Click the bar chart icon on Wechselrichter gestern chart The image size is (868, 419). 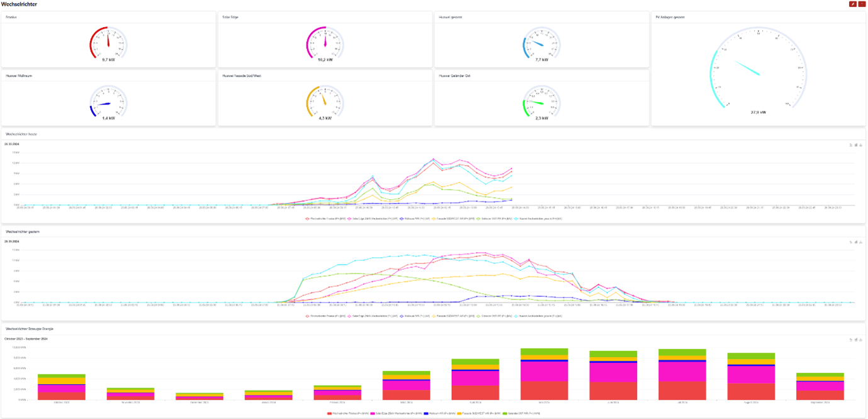point(856,242)
